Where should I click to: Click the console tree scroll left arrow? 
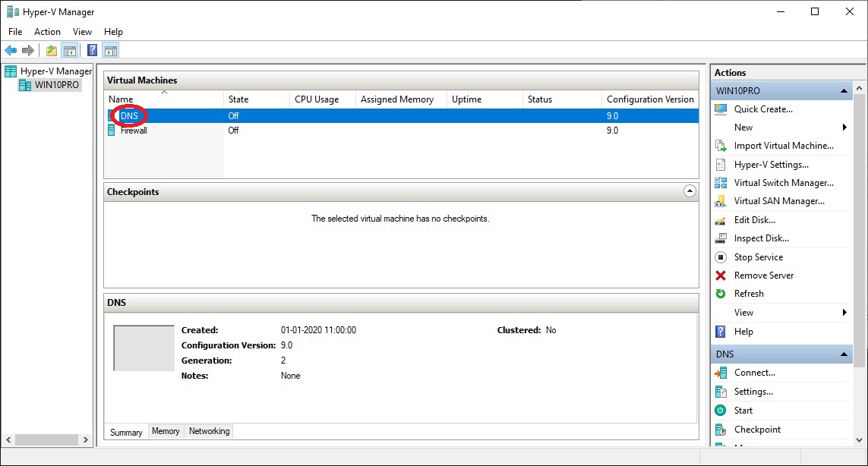point(8,440)
